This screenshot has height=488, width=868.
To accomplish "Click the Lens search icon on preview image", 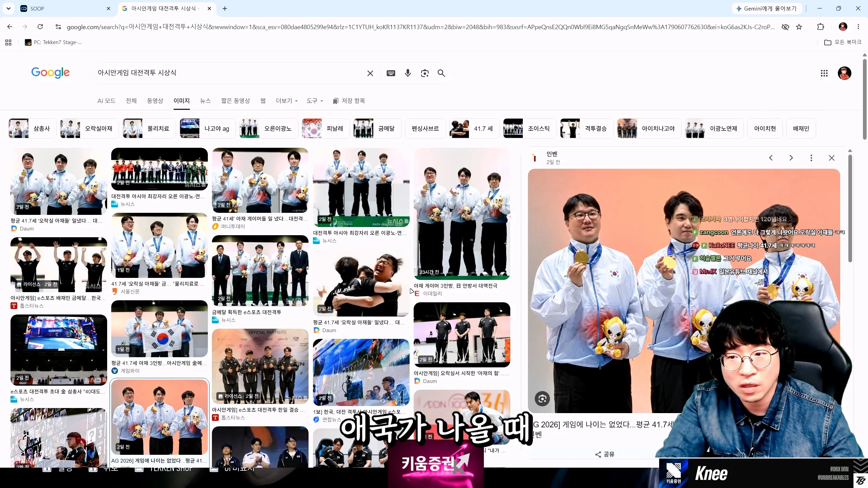I will coord(542,399).
